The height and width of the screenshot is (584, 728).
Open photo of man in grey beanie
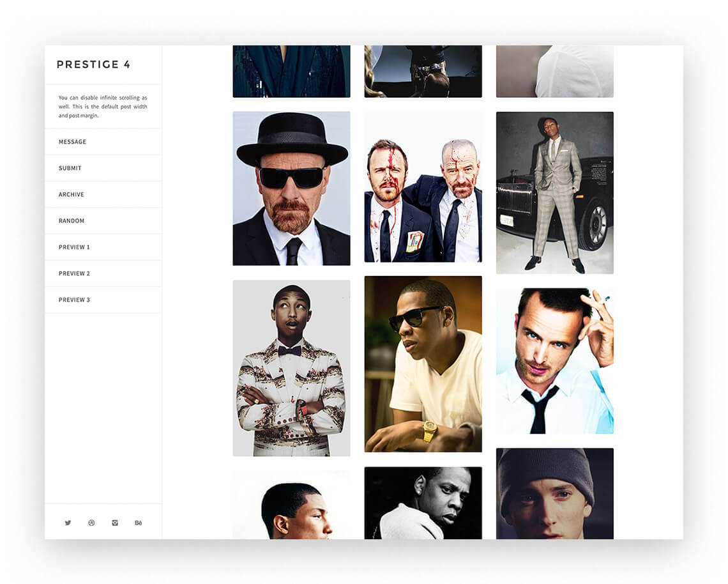(x=555, y=494)
